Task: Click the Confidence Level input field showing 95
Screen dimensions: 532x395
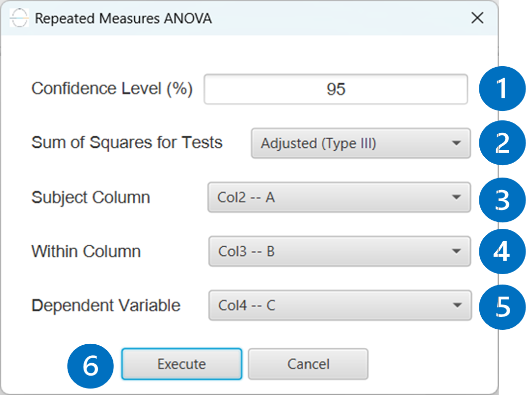Action: pyautogui.click(x=336, y=89)
